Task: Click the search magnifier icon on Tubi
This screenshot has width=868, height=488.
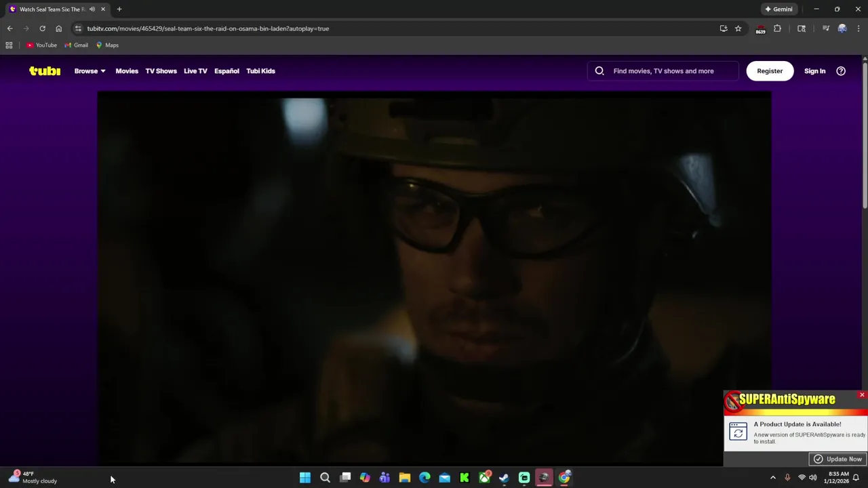Action: point(599,70)
